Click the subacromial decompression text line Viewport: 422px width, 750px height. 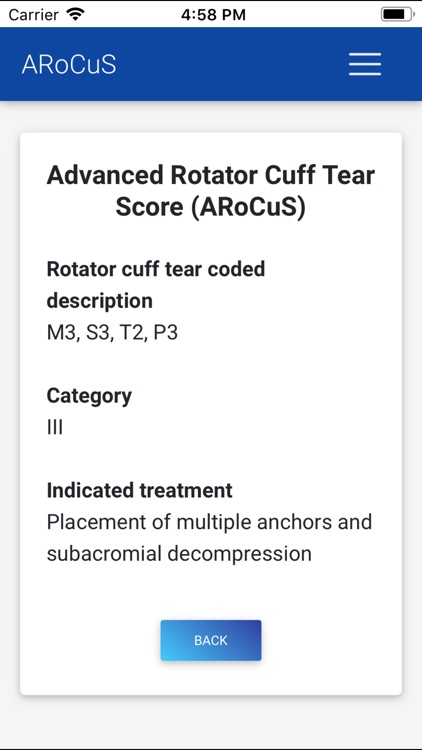coord(179,553)
